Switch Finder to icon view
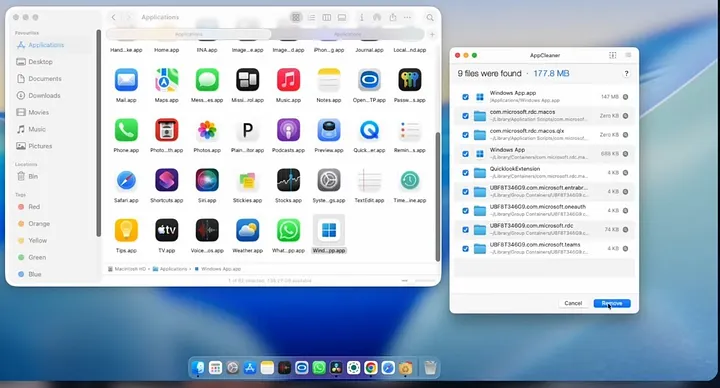 [x=296, y=17]
